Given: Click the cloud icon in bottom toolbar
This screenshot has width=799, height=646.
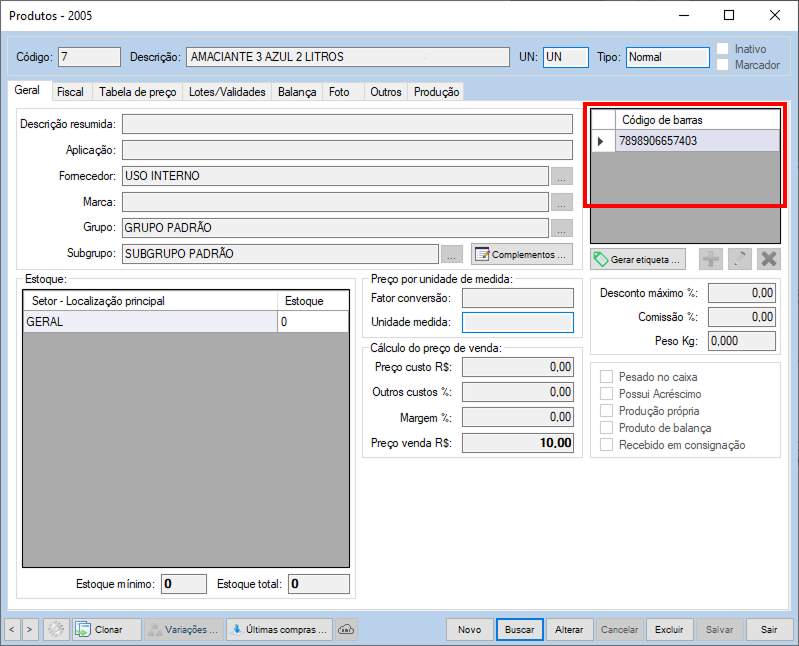Looking at the screenshot, I should click(347, 630).
